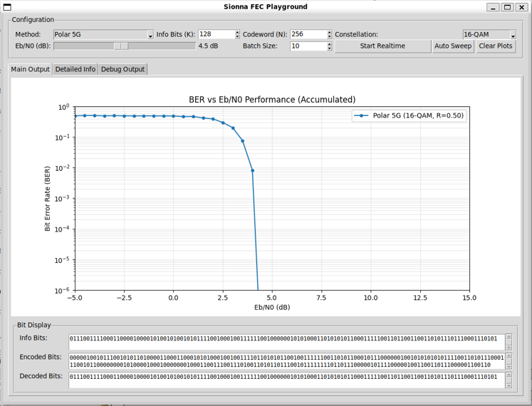Switch to the Detailed Info tab
Image resolution: width=532 pixels, height=406 pixels.
click(75, 69)
